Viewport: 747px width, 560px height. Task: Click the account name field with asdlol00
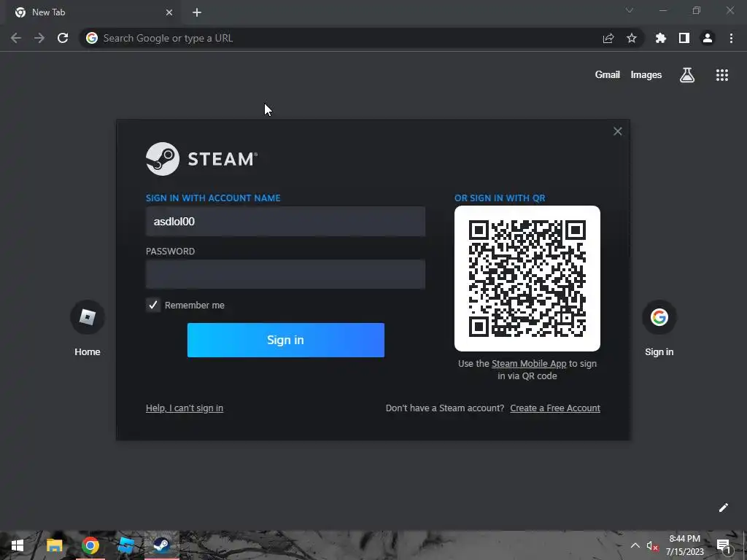pos(285,222)
